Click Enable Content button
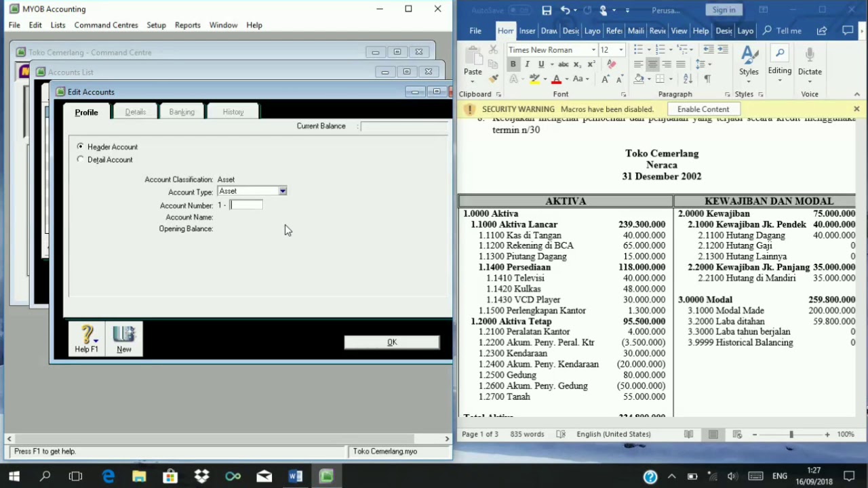Image resolution: width=868 pixels, height=488 pixels. (x=703, y=109)
